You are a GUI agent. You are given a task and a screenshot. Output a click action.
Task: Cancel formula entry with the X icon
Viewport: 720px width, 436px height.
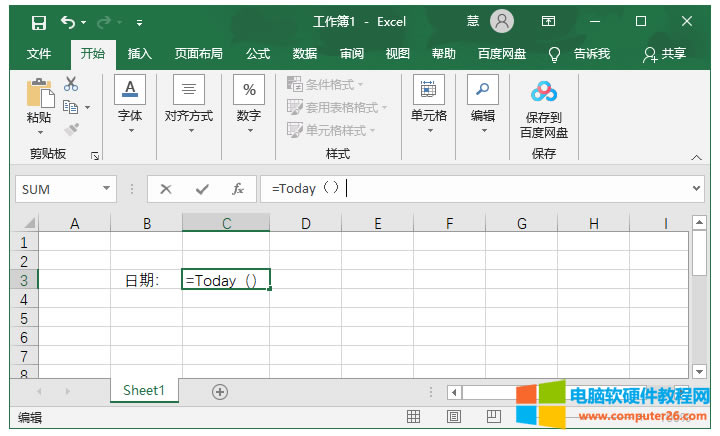point(166,189)
